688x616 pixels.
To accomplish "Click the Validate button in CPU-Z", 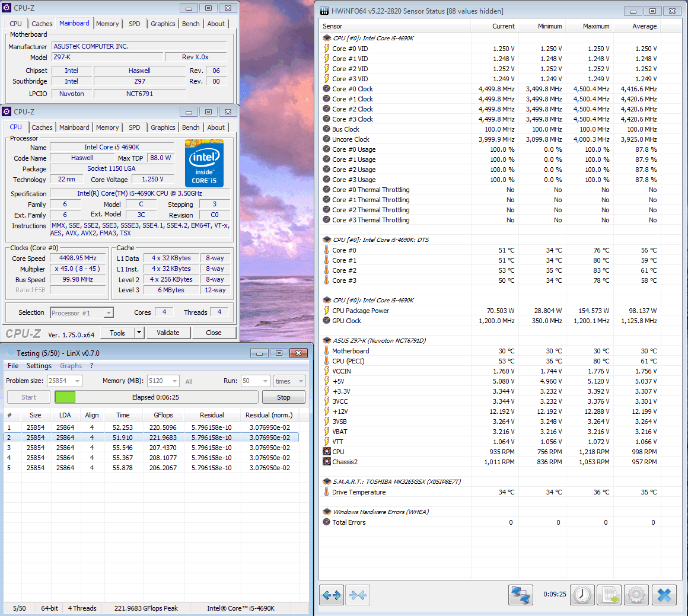I will (168, 333).
